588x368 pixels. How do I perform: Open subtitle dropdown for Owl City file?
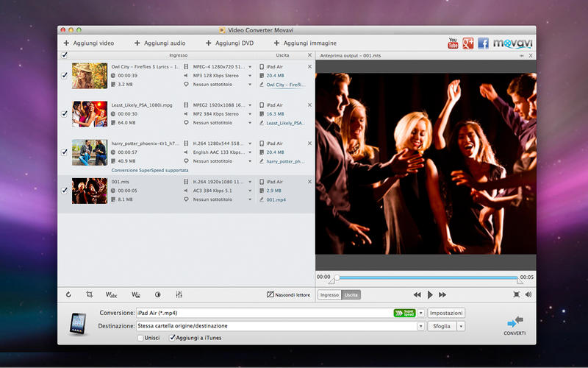250,85
